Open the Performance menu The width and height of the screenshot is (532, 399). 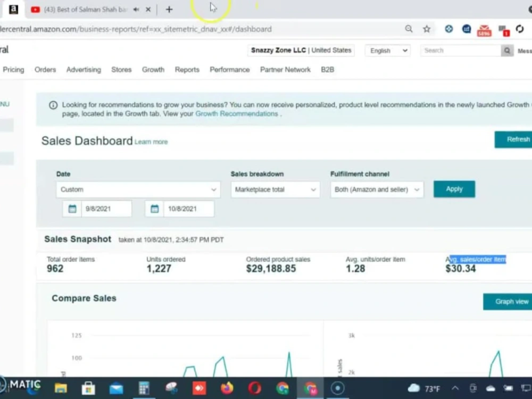[x=230, y=70]
